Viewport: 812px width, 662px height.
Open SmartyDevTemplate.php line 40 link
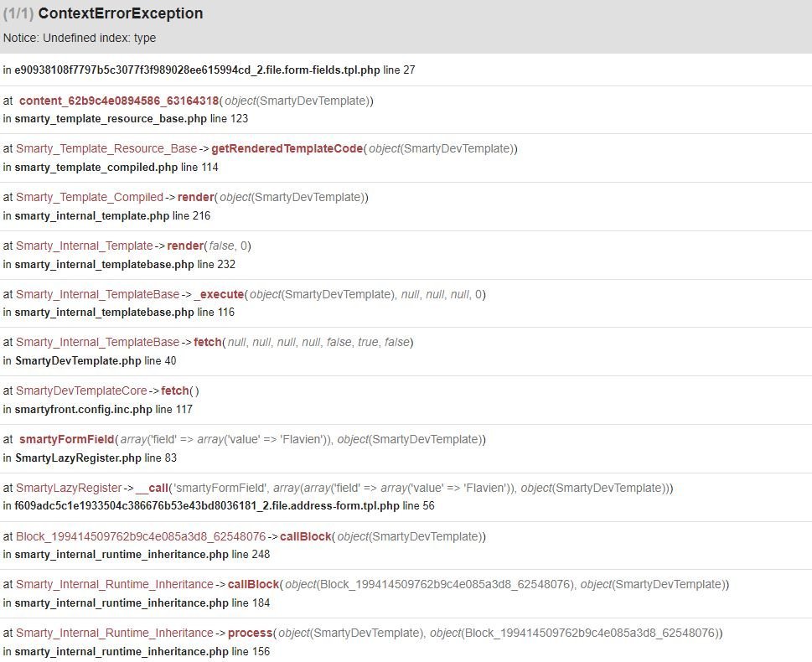coord(78,360)
